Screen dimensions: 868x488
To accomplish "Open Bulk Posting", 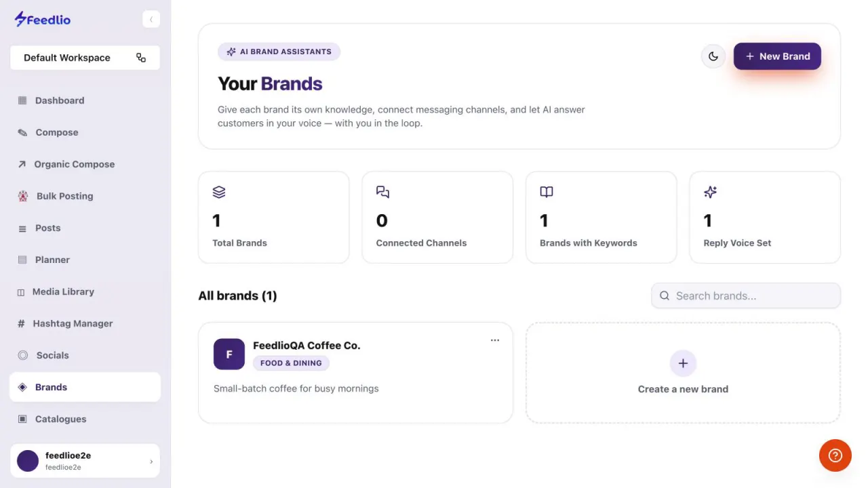I will [x=85, y=196].
